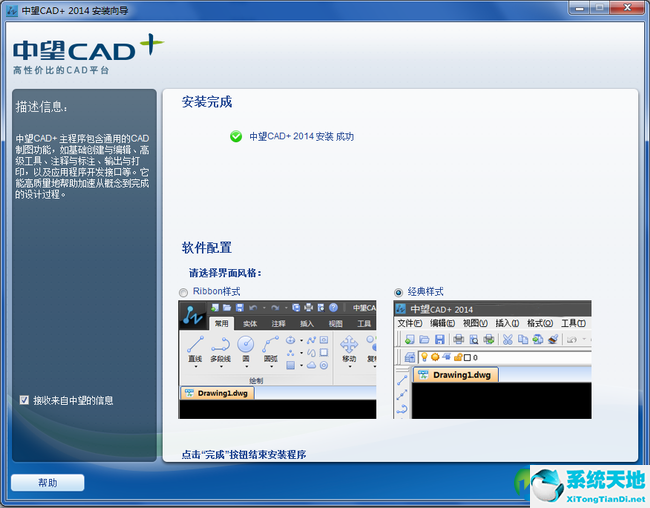This screenshot has height=508, width=650.
Task: Click the 请选择界面风格 label
Action: click(x=225, y=273)
